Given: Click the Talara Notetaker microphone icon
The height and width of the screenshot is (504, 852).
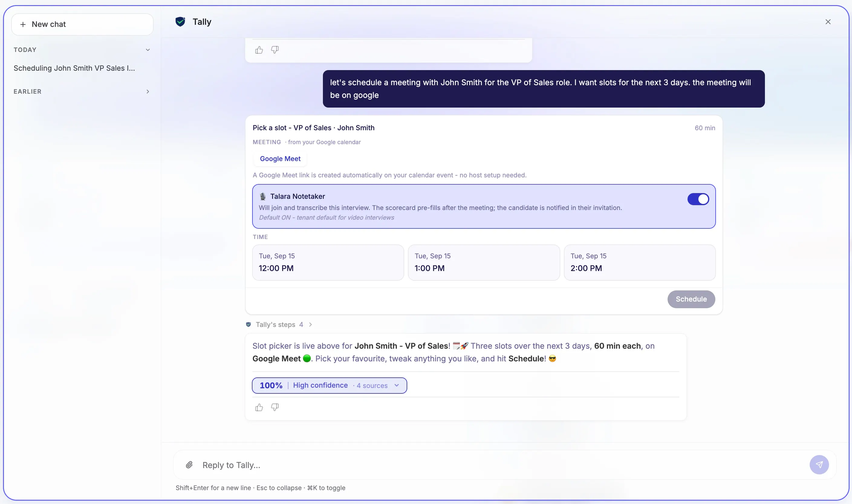Looking at the screenshot, I should 263,196.
